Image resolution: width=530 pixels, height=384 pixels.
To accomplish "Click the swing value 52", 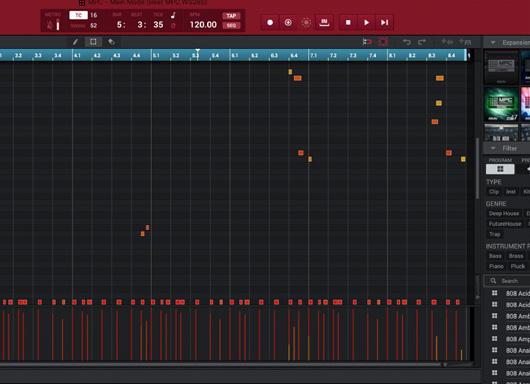I will coord(94,25).
